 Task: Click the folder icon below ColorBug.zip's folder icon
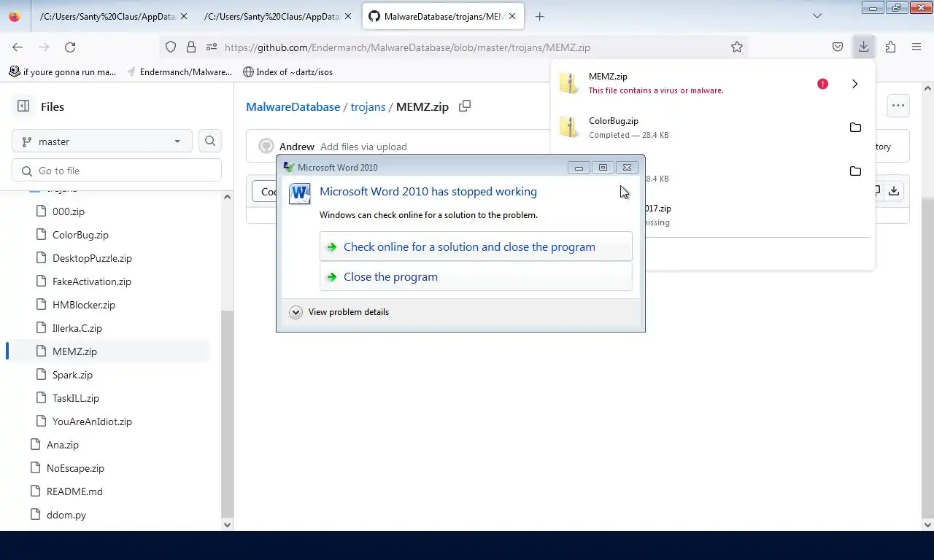855,171
